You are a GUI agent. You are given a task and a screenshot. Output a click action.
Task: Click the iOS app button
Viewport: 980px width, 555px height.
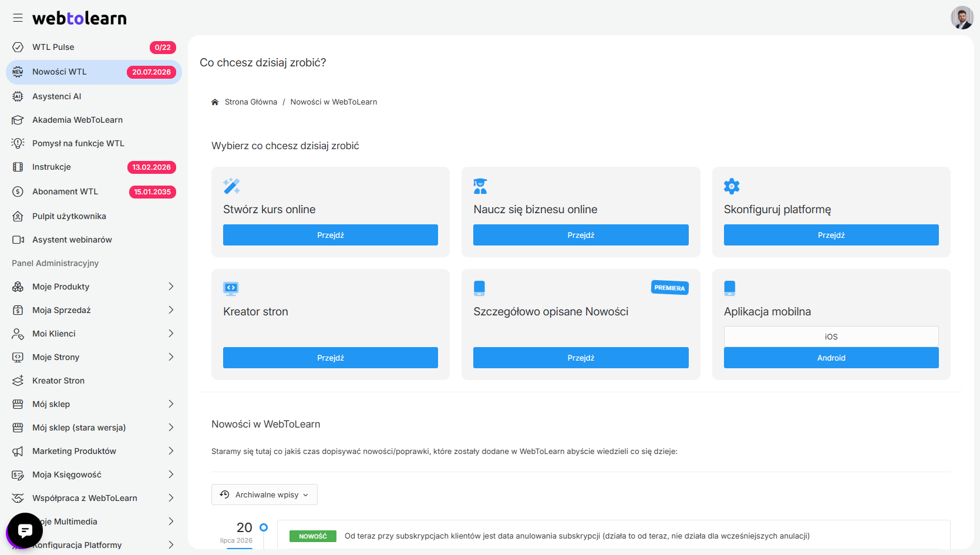831,337
